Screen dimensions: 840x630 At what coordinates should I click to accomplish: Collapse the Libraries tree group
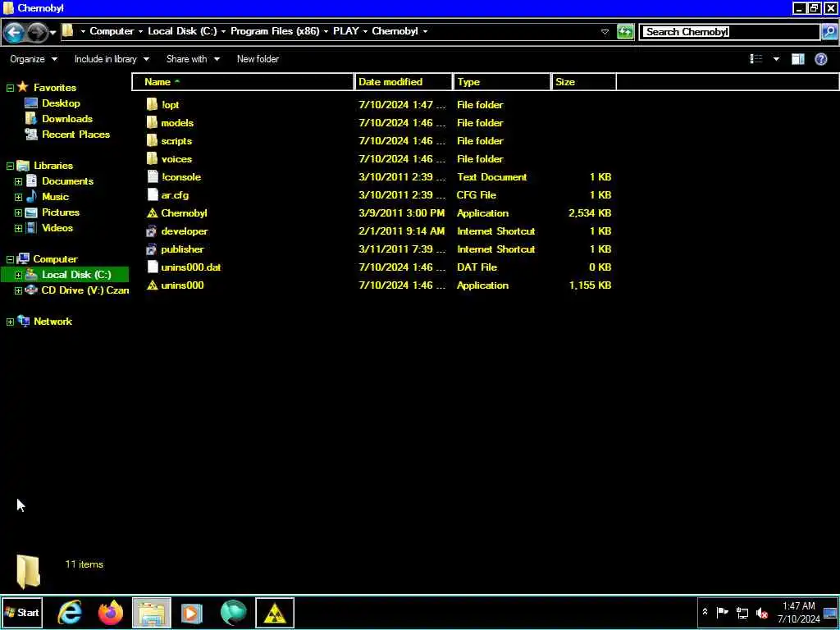point(10,166)
